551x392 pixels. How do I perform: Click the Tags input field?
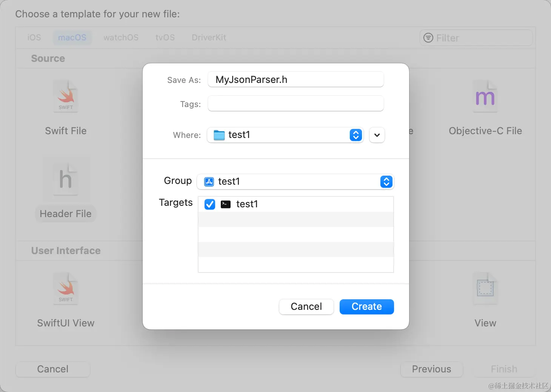pyautogui.click(x=296, y=104)
